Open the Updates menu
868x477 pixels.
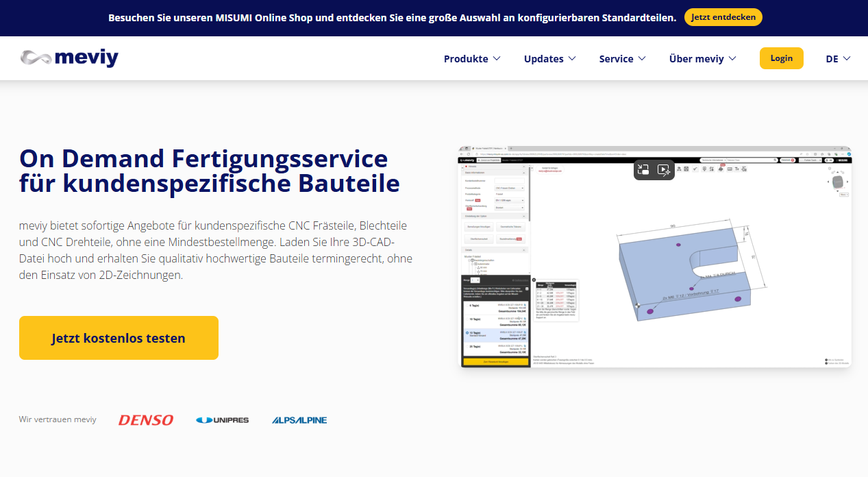pos(549,58)
